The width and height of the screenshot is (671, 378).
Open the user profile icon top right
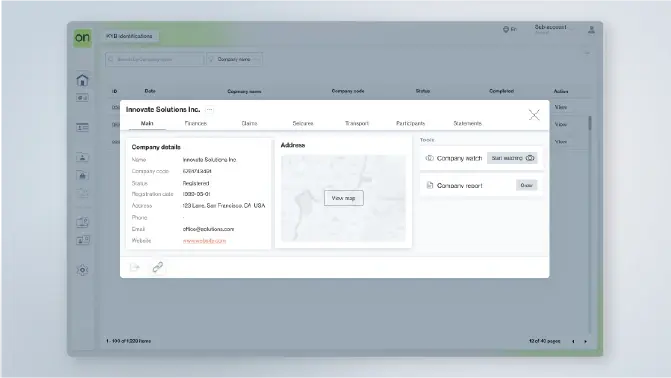click(x=591, y=30)
